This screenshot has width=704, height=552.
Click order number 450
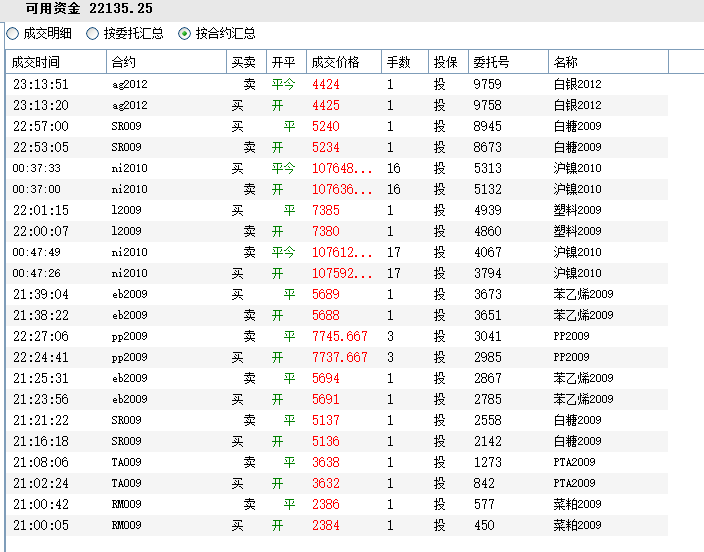484,526
